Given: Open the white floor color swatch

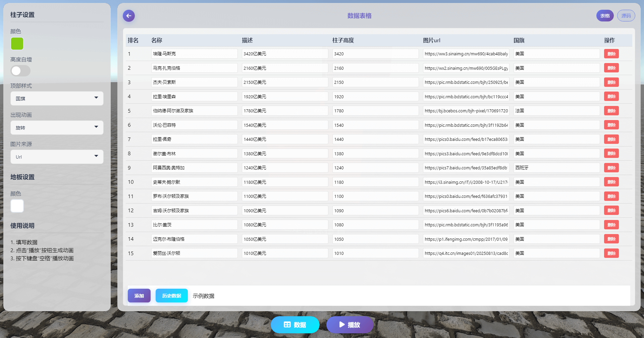Looking at the screenshot, I should (x=17, y=206).
